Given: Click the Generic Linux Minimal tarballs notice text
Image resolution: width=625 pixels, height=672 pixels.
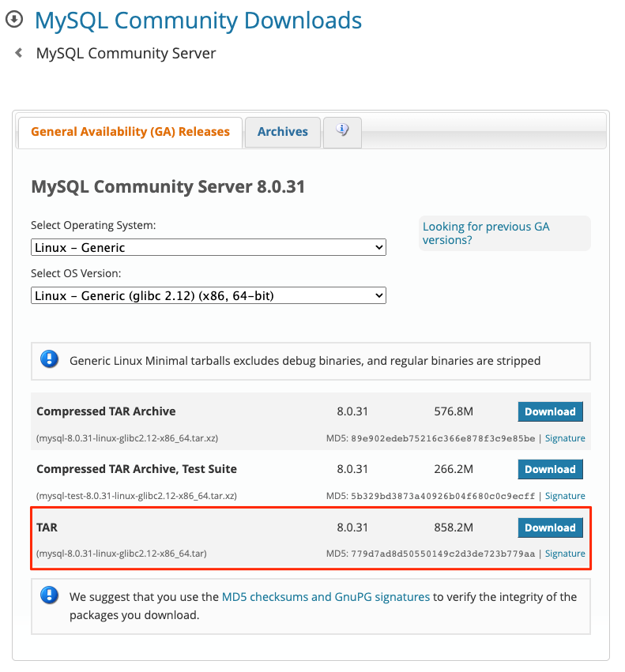Looking at the screenshot, I should [305, 362].
